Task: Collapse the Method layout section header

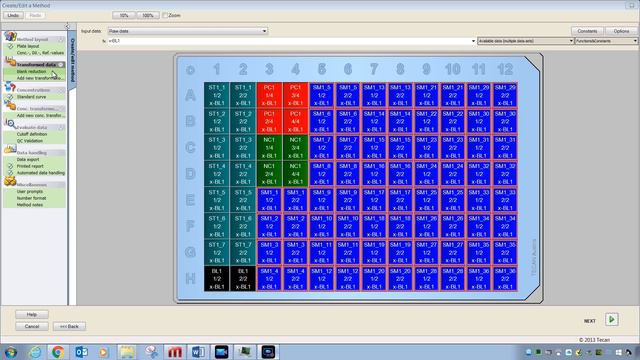Action: coord(61,39)
